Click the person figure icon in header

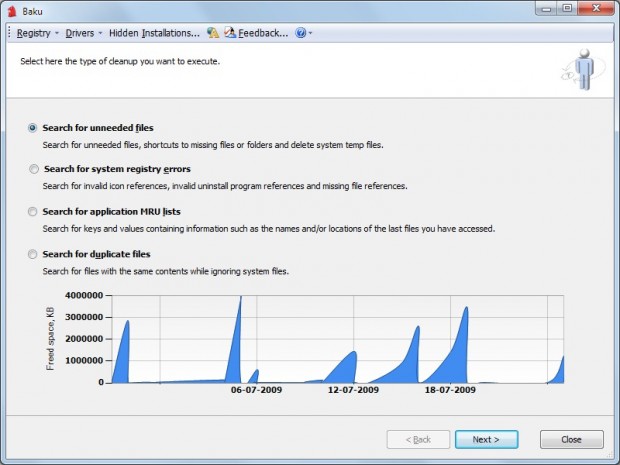pyautogui.click(x=584, y=70)
